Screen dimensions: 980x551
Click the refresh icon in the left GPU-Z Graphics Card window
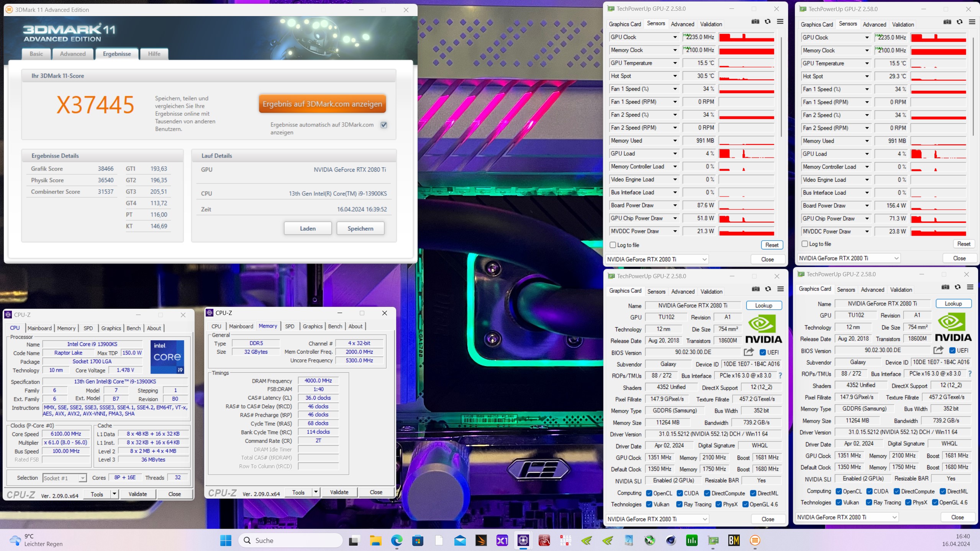pos(768,289)
